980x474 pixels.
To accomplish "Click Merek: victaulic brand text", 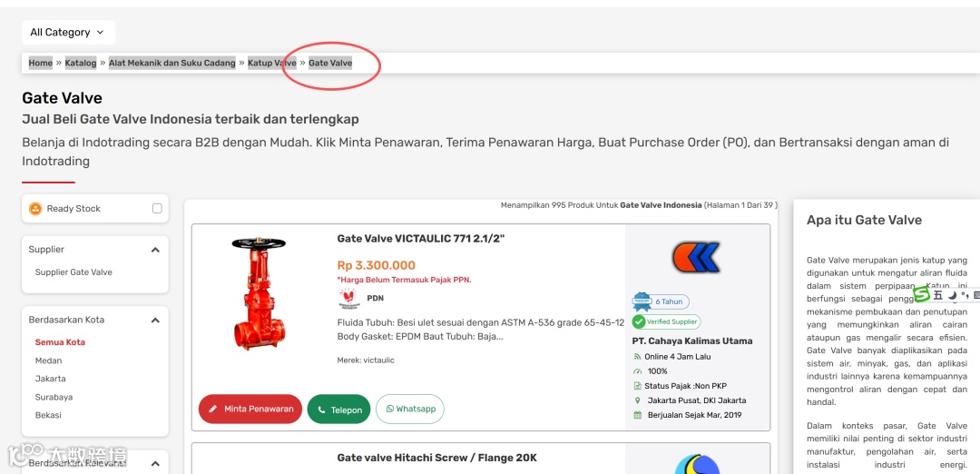I will (x=366, y=360).
